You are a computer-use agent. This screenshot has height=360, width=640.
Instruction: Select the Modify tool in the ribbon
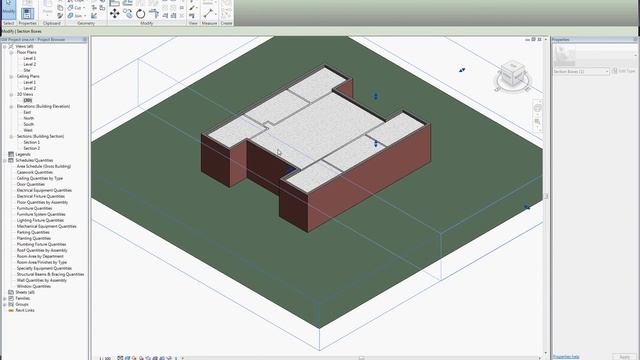[8, 10]
